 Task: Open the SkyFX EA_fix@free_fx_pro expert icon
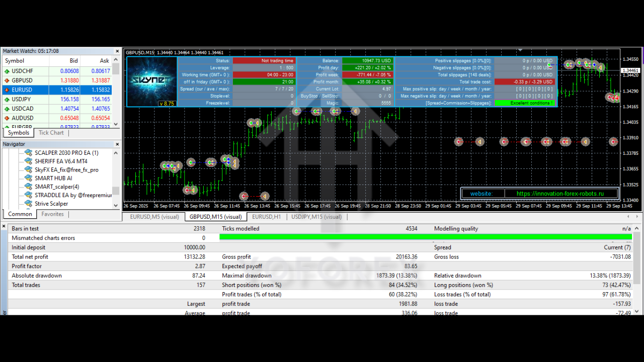pos(28,169)
